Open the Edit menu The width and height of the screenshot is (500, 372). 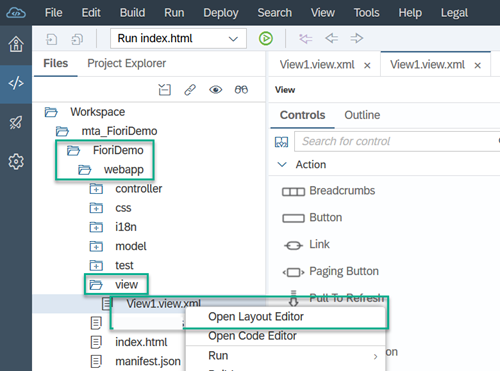(91, 13)
